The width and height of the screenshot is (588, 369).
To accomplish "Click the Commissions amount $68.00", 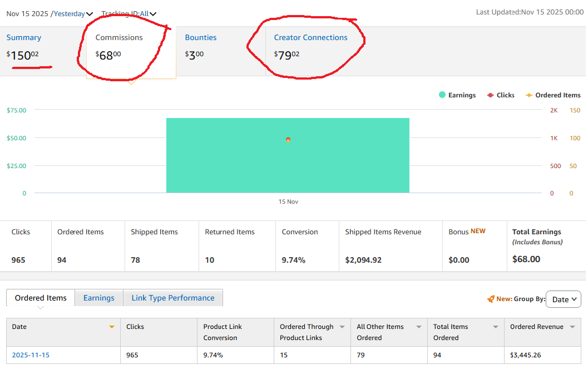I will 108,55.
